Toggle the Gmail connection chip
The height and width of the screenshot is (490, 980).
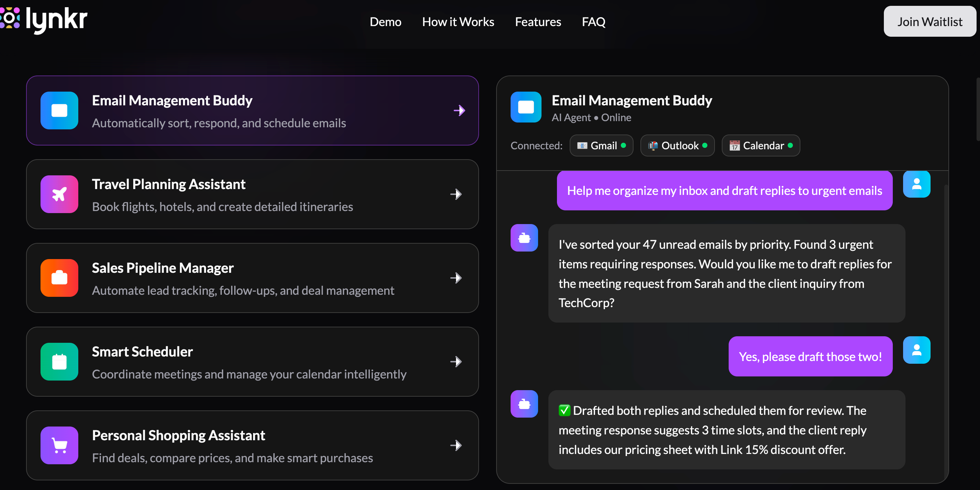pyautogui.click(x=601, y=145)
